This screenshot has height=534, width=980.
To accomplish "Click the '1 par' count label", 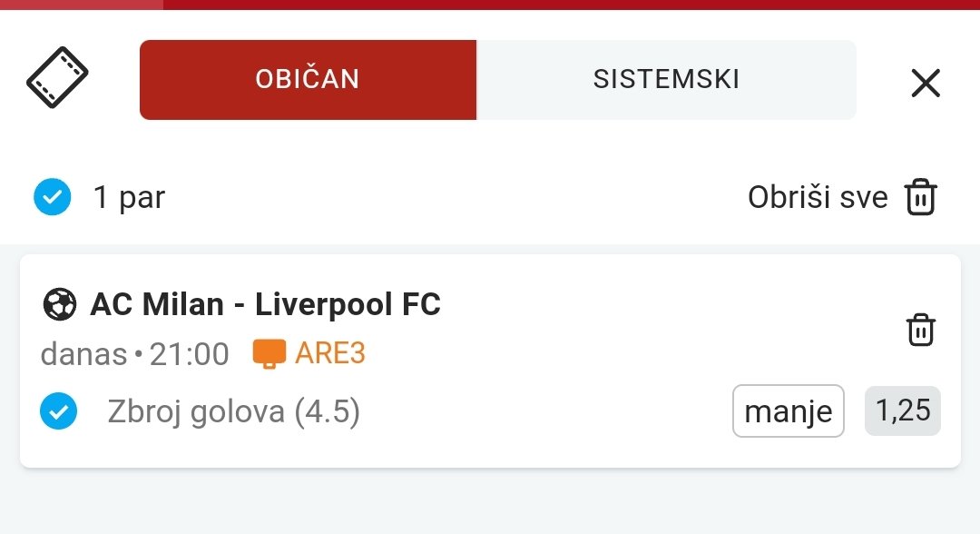I will point(130,198).
